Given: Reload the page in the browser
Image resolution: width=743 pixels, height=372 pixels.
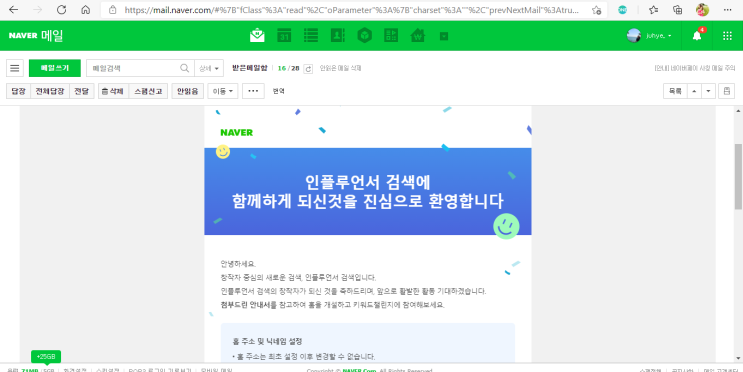Looking at the screenshot, I should click(61, 10).
